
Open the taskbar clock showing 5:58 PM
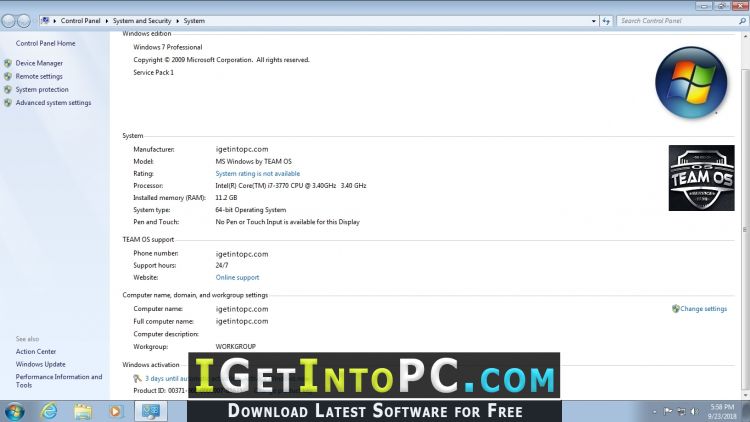[x=722, y=411]
